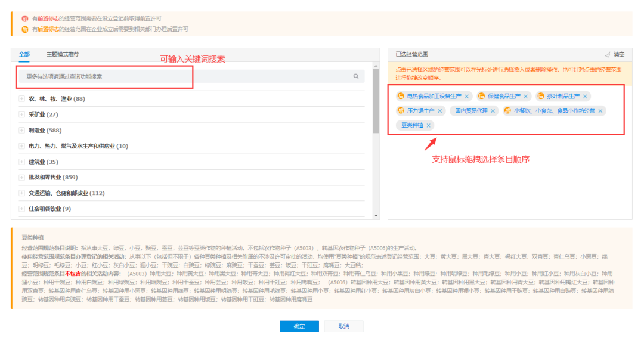Expand 建筑业 (35) category
Image resolution: width=644 pixels, height=350 pixels.
point(22,162)
